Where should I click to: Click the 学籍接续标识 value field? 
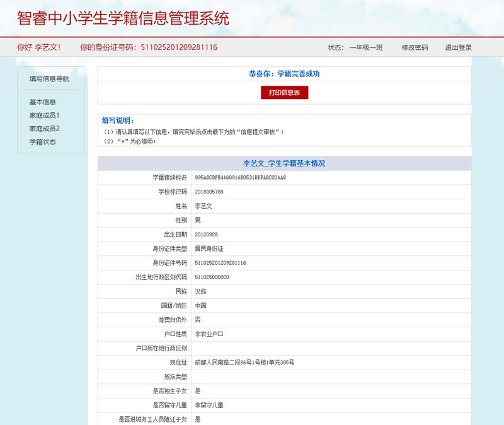[x=240, y=177]
